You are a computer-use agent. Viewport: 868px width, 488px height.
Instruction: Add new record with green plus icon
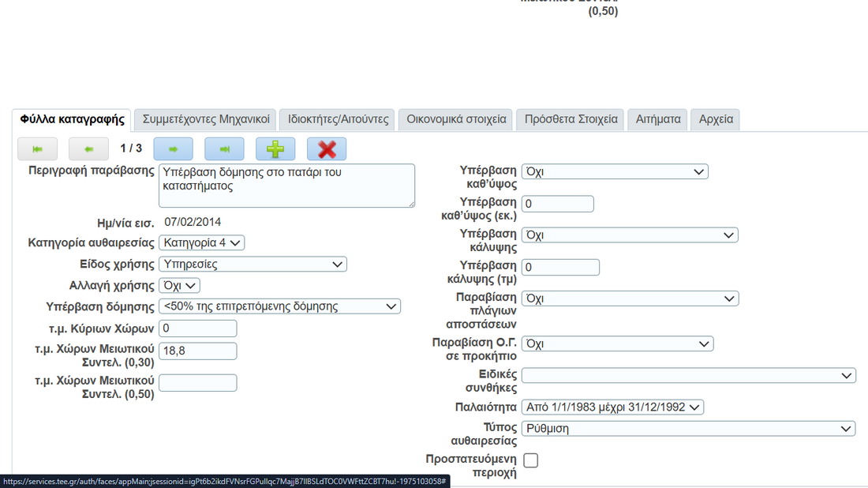click(275, 148)
